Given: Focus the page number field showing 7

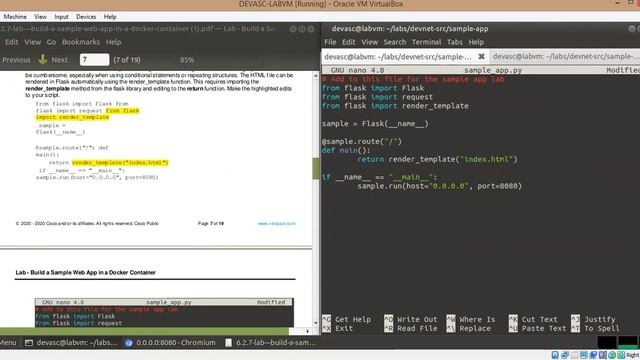Looking at the screenshot, I should click(x=94, y=60).
